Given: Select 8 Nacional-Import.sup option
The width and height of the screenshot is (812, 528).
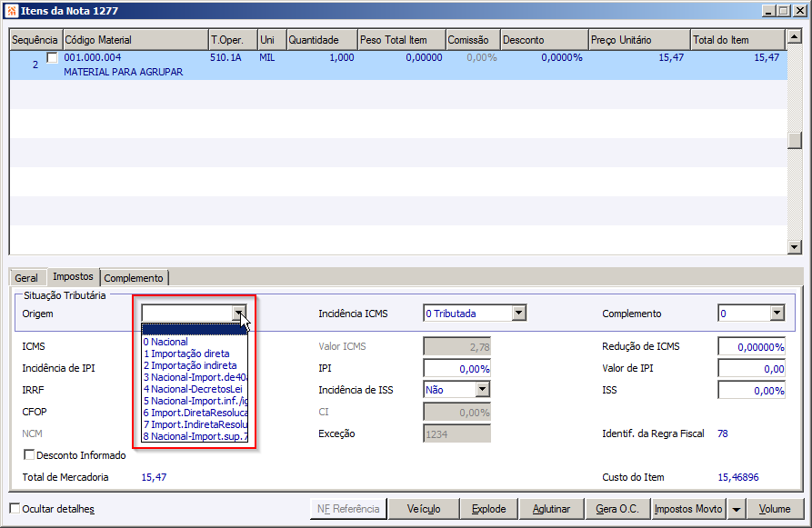Looking at the screenshot, I should pyautogui.click(x=195, y=437).
